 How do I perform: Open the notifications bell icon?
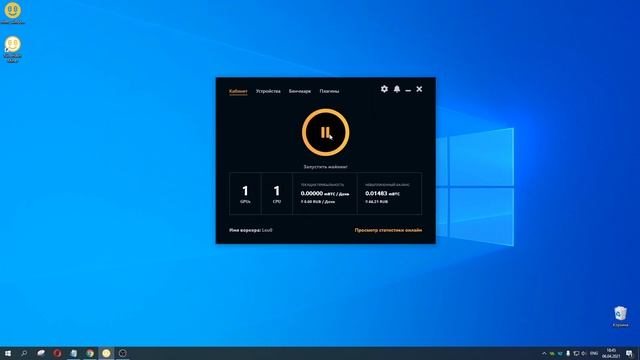click(x=397, y=89)
